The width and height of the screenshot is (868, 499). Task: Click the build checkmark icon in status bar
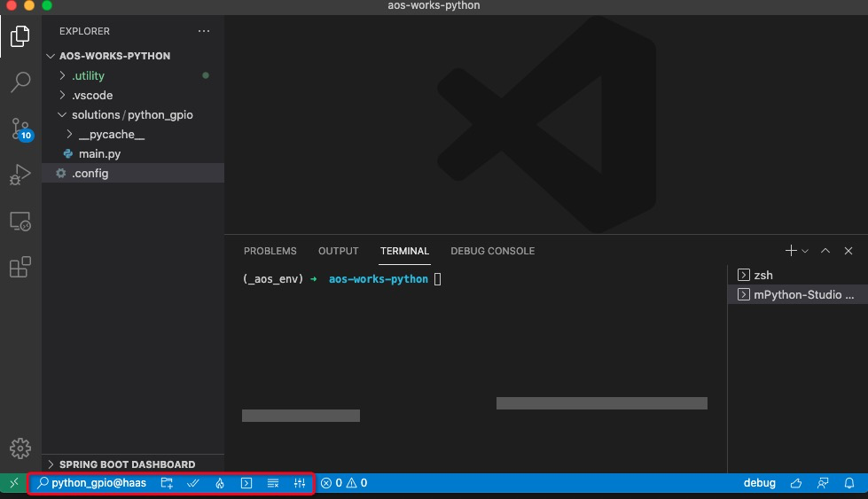point(193,483)
